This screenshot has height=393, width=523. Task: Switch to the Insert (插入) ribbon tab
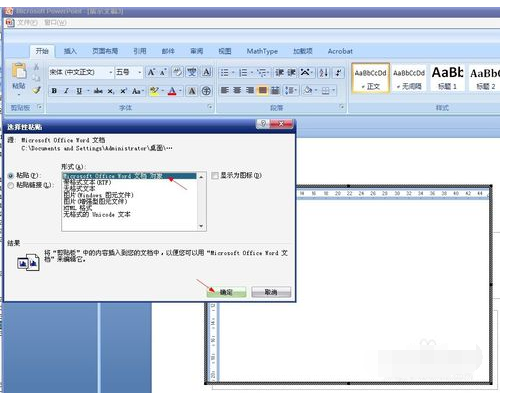[70, 51]
